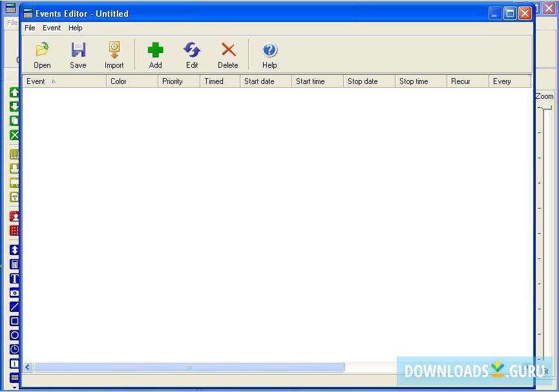The height and width of the screenshot is (392, 559).
Task: Click the Priority column header
Action: (179, 81)
